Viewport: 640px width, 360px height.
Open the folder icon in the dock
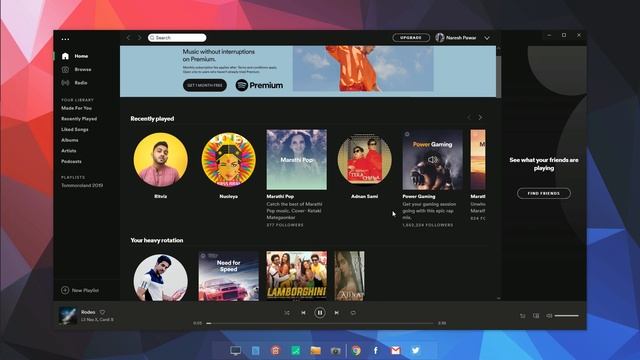point(316,350)
